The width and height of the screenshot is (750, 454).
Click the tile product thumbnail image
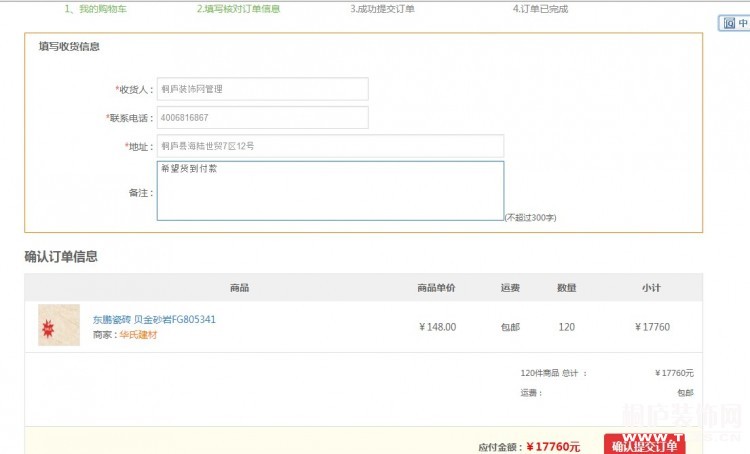coord(59,325)
